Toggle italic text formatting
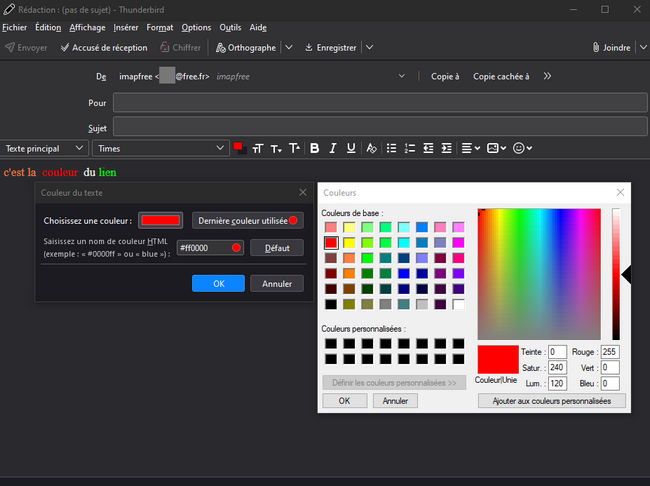The width and height of the screenshot is (650, 486). tap(332, 148)
